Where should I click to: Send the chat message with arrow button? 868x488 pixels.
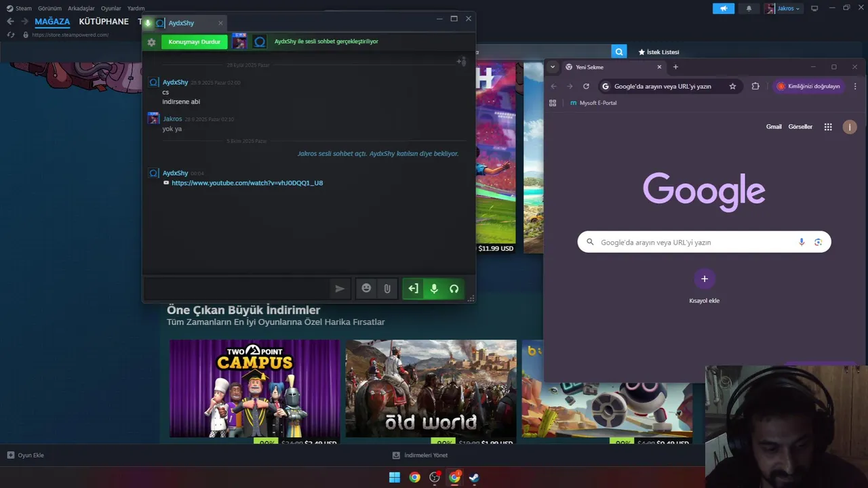point(340,289)
